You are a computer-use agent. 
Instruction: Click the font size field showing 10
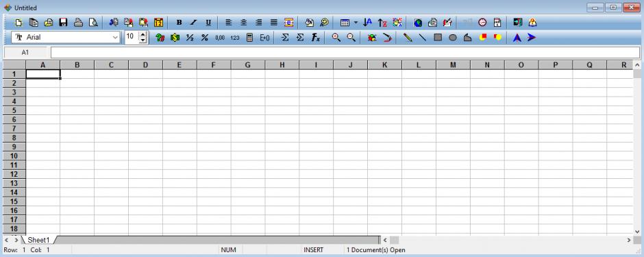pyautogui.click(x=132, y=37)
